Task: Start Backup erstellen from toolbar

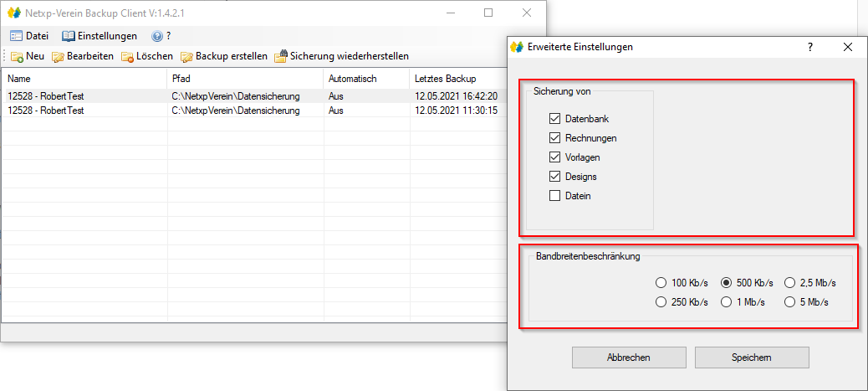Action: (x=223, y=56)
